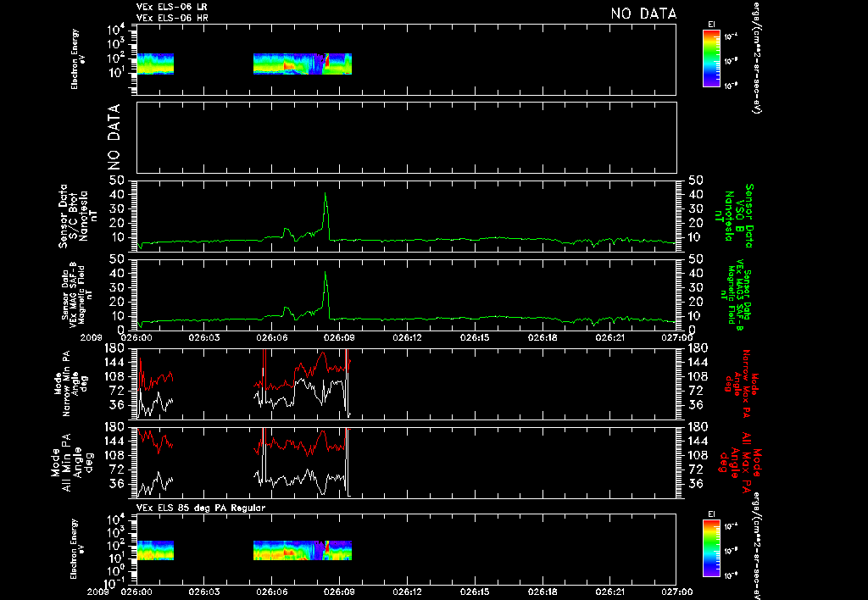Select the "VEx ELS-06 HR" title text
Screen dimensions: 868x600
171,18
